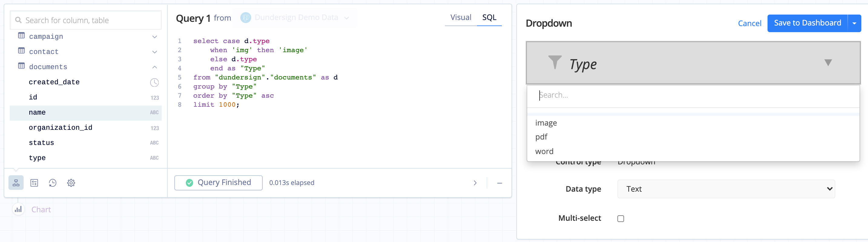Select pdf in the dropdown list
868x242 pixels.
tap(693, 137)
